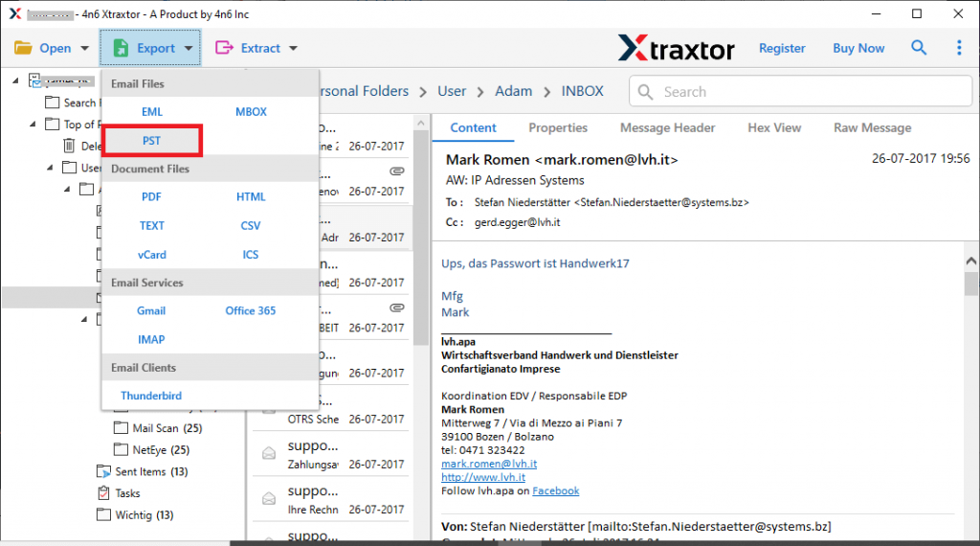Click the Extract dropdown arrow
This screenshot has height=546, width=980.
pos(293,48)
